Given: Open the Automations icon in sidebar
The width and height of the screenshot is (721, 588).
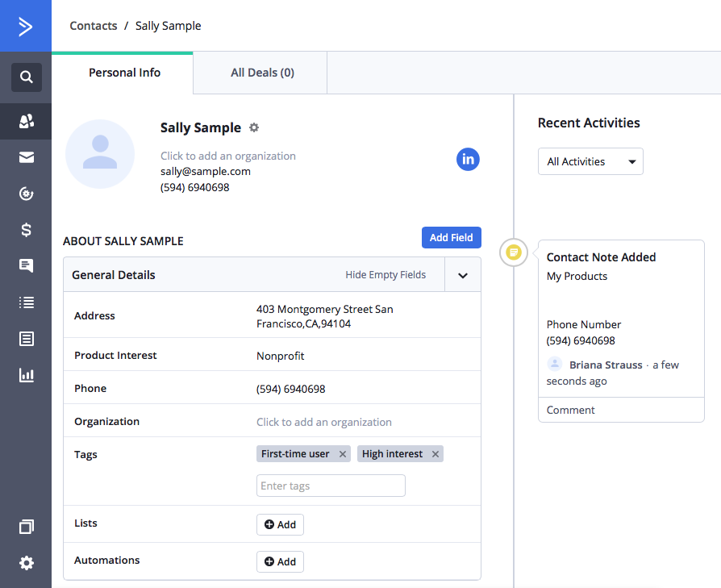Looking at the screenshot, I should (26, 194).
